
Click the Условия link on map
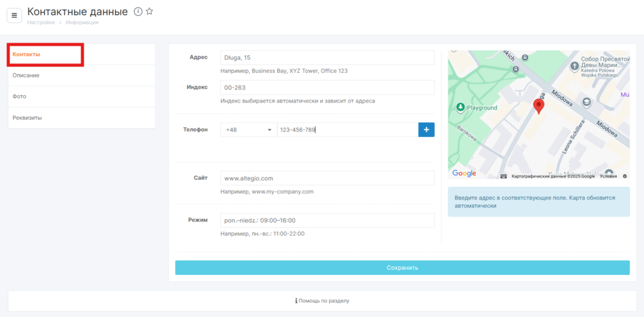pyautogui.click(x=608, y=176)
